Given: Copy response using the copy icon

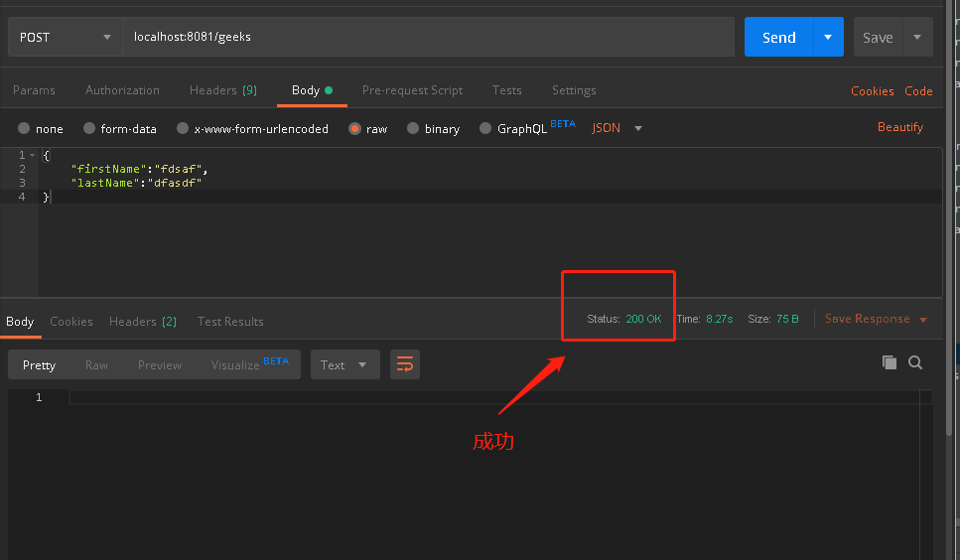Looking at the screenshot, I should coord(889,362).
